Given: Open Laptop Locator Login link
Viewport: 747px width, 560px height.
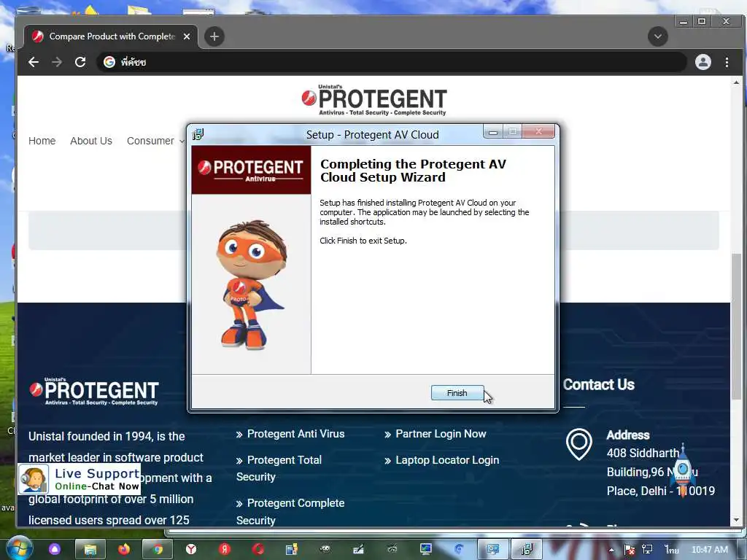Looking at the screenshot, I should coord(447,460).
